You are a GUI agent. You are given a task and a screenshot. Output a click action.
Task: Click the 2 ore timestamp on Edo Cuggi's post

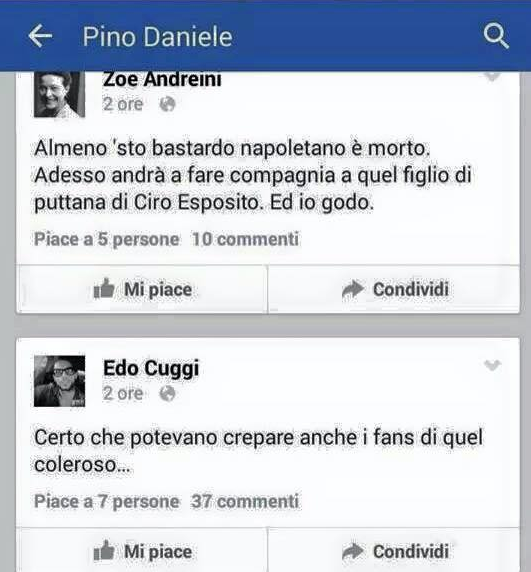pos(123,394)
